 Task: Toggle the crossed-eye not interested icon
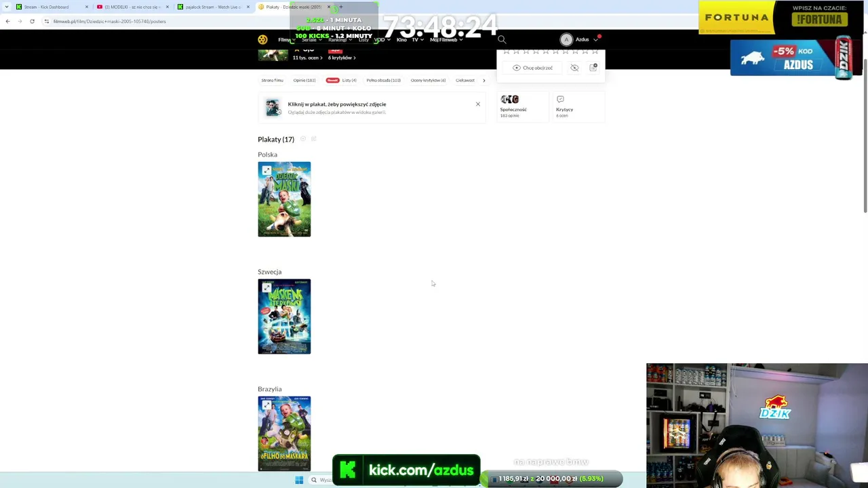(x=574, y=68)
